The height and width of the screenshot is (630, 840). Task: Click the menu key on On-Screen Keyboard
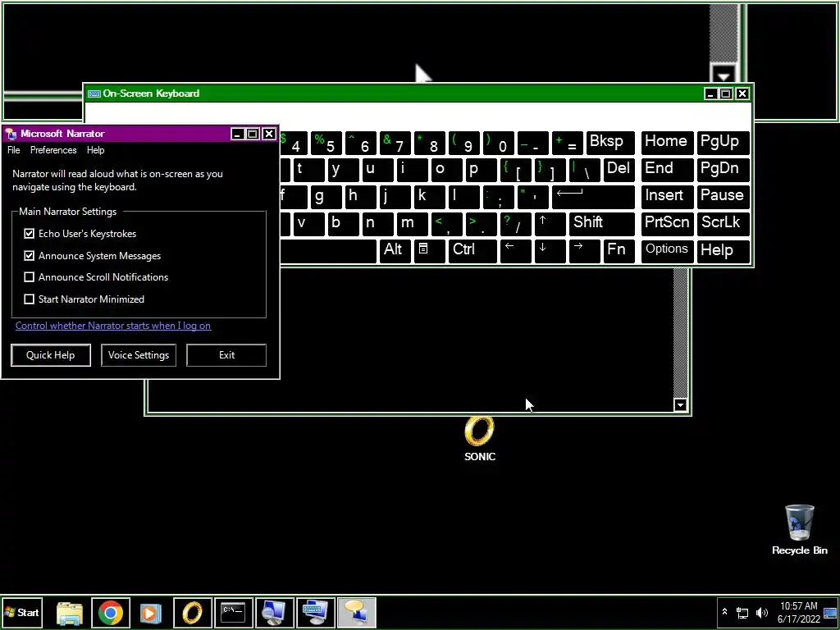pyautogui.click(x=429, y=250)
